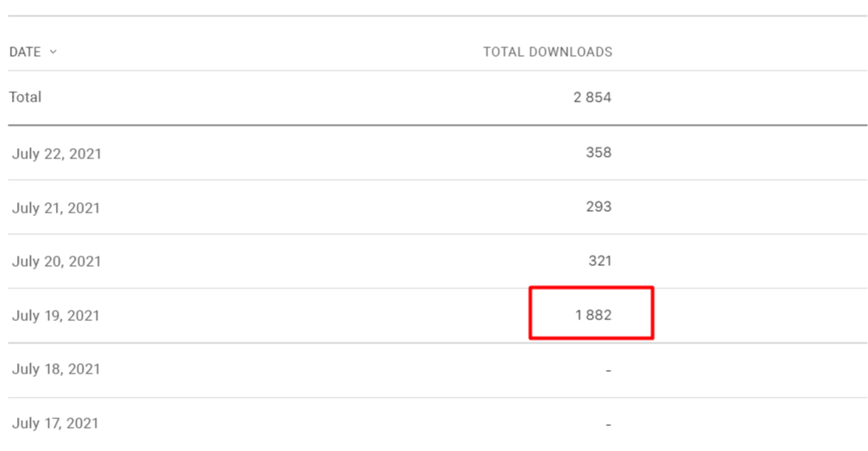Viewport: 868px width, 451px height.
Task: Click the dash value for July 18
Action: (x=608, y=370)
